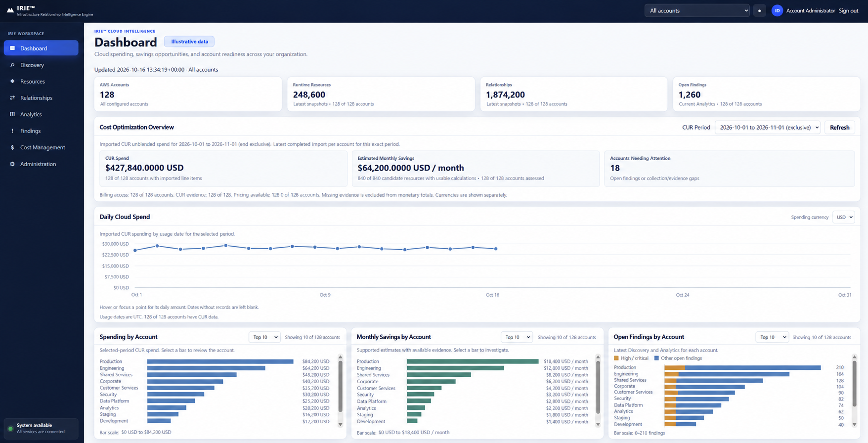
Task: Select the Production bar in Spending by Account
Action: [220, 361]
